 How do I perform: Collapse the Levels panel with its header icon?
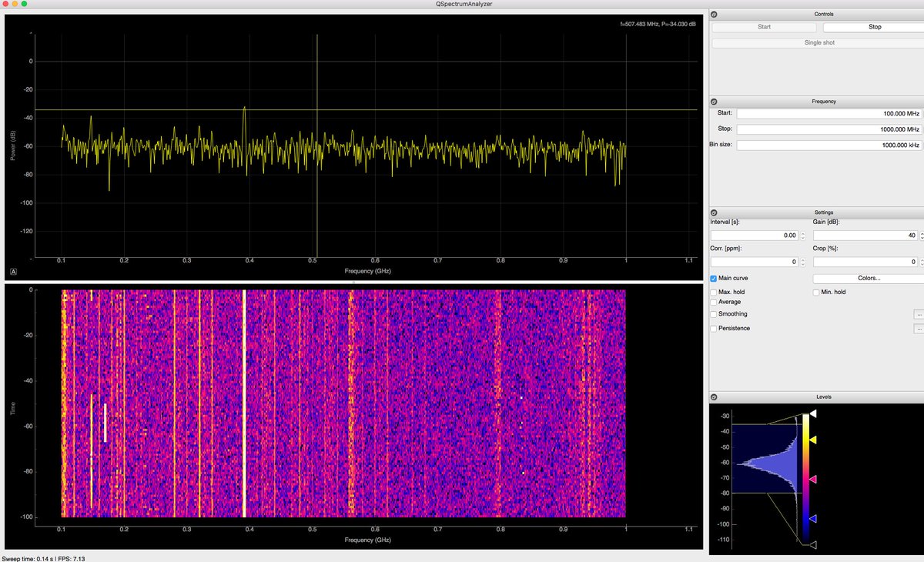tap(714, 397)
